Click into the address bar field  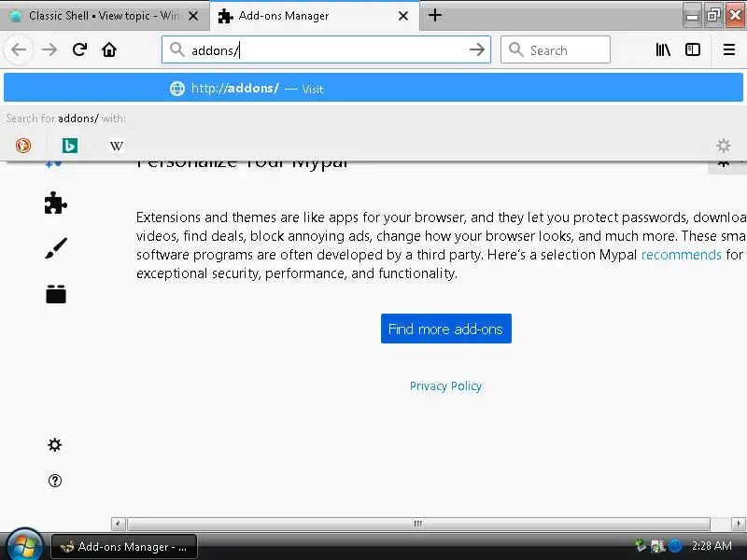pyautogui.click(x=326, y=49)
